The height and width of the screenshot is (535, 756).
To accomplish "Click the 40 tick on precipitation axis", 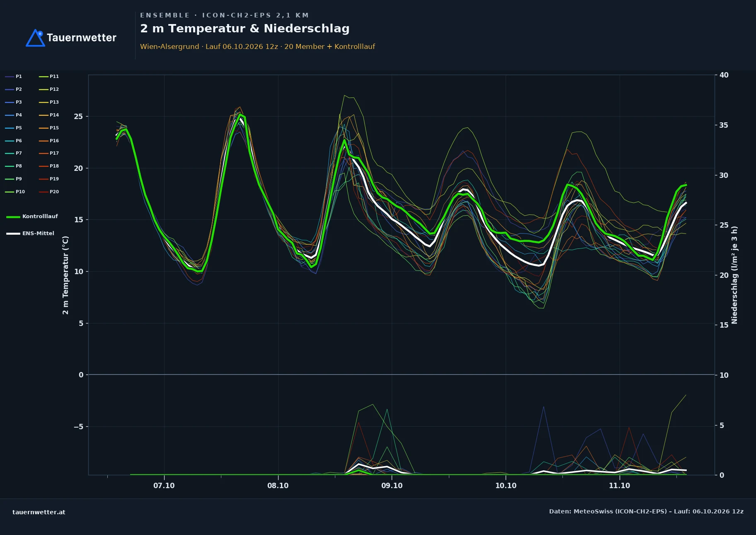I will pos(724,75).
